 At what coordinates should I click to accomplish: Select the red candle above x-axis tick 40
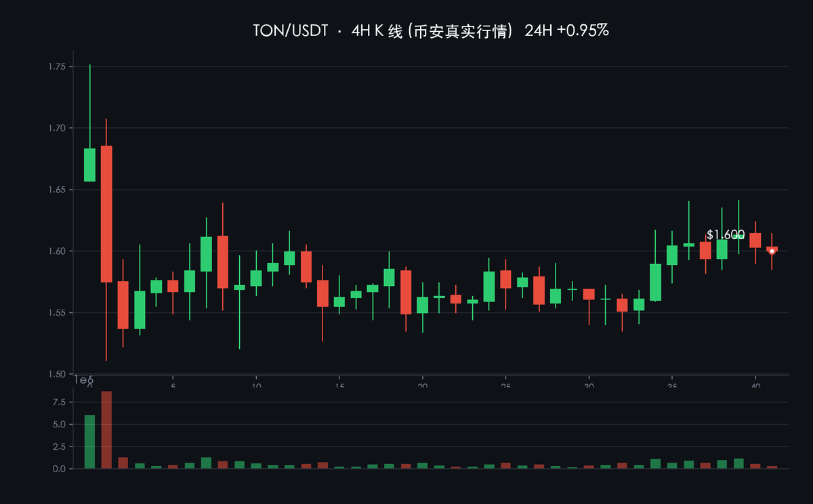pos(755,240)
